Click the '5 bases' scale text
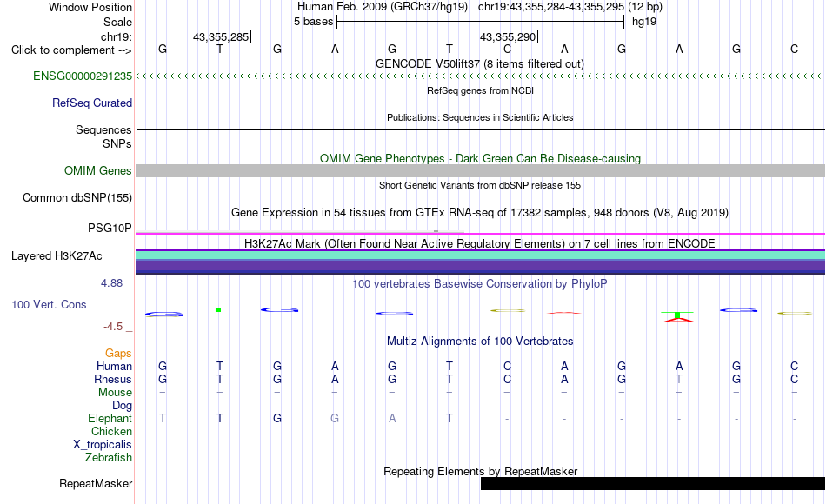826x504 pixels. (x=313, y=22)
